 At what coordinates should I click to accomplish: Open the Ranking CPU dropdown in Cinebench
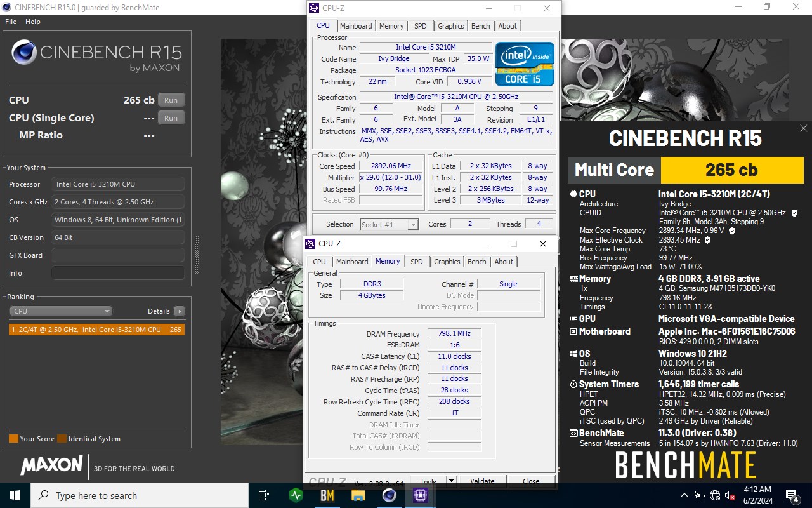pos(61,311)
